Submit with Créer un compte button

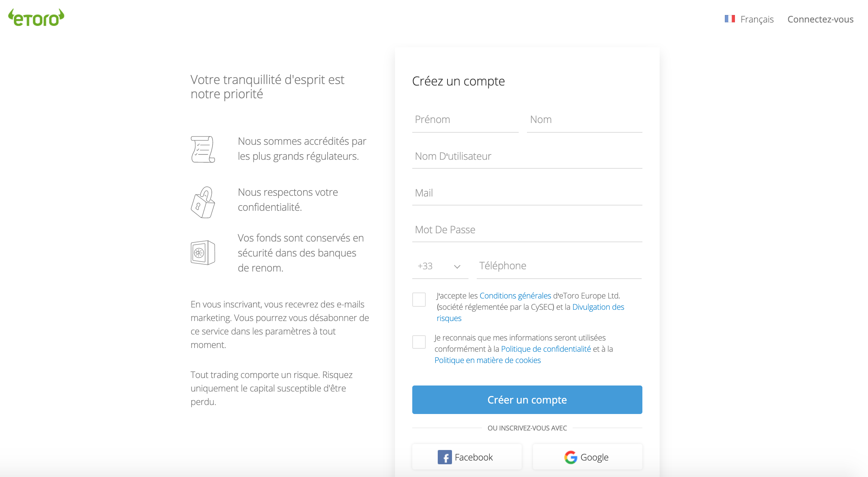(x=527, y=400)
